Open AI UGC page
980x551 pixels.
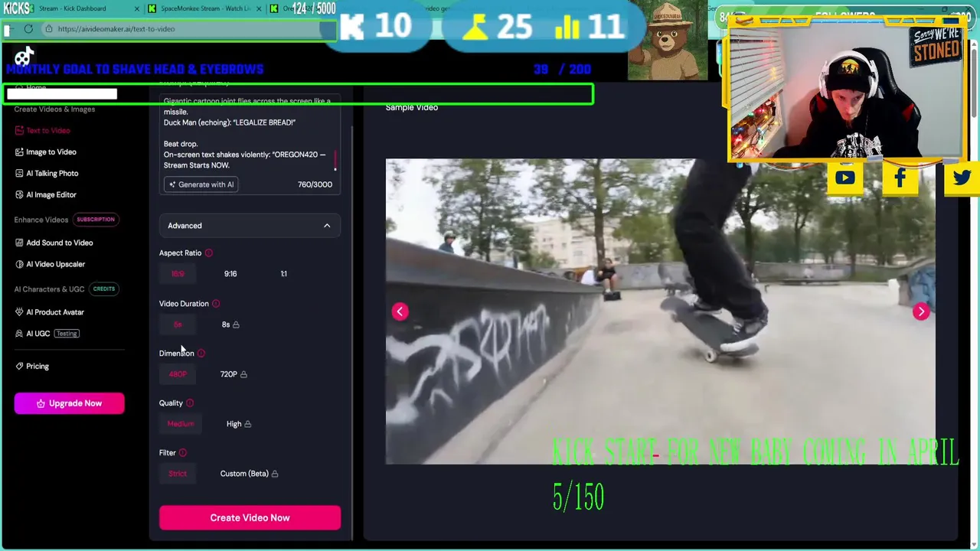click(38, 334)
